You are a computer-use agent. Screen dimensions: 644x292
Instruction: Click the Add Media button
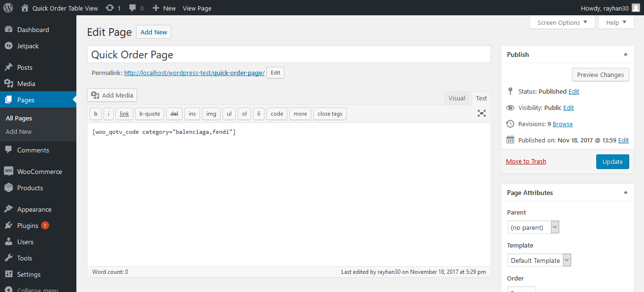tap(112, 95)
